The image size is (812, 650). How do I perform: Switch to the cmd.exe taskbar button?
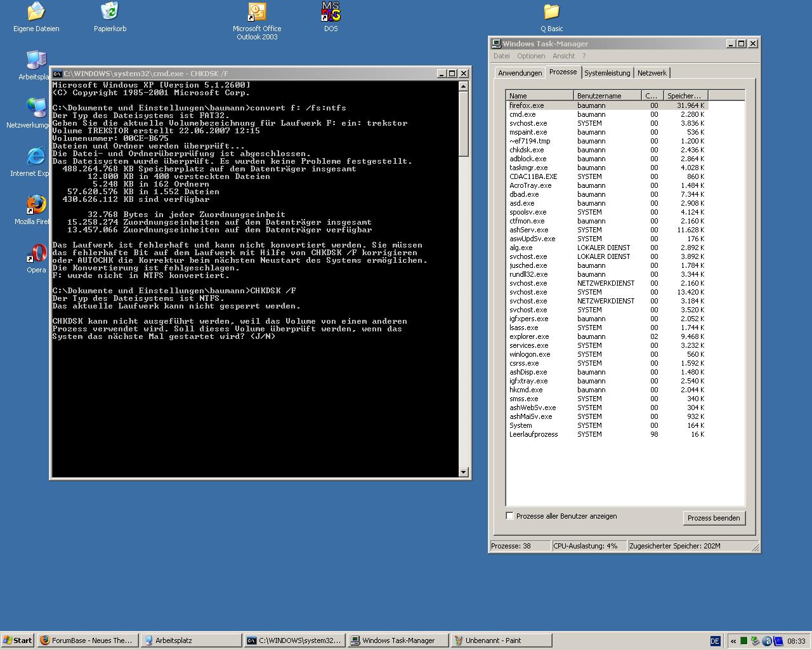click(295, 640)
